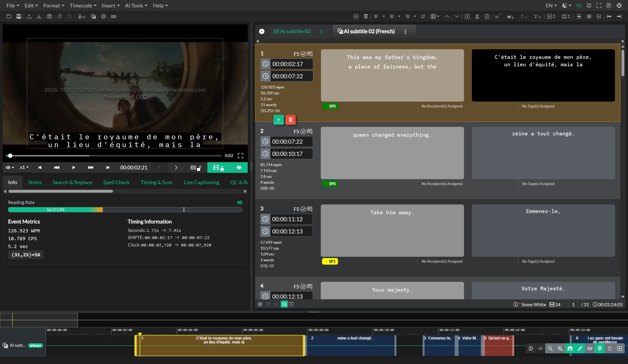
Task: Zoom in on the timeline
Action: point(560,349)
